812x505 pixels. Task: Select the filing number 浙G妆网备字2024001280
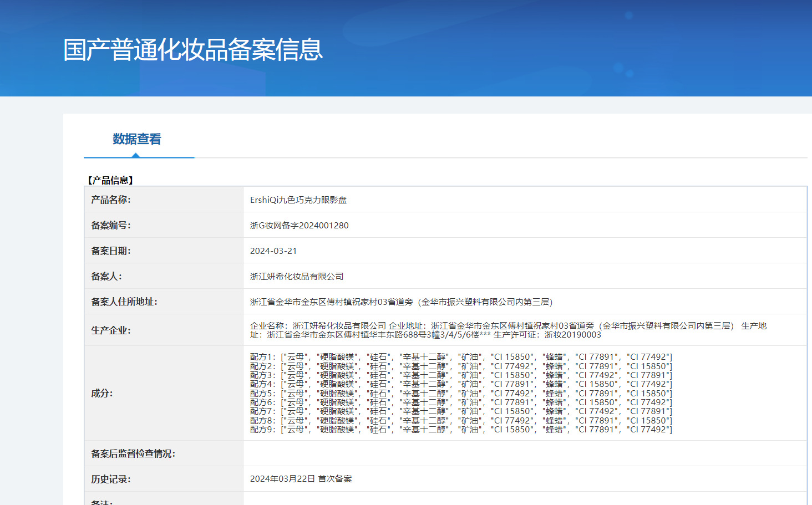299,226
